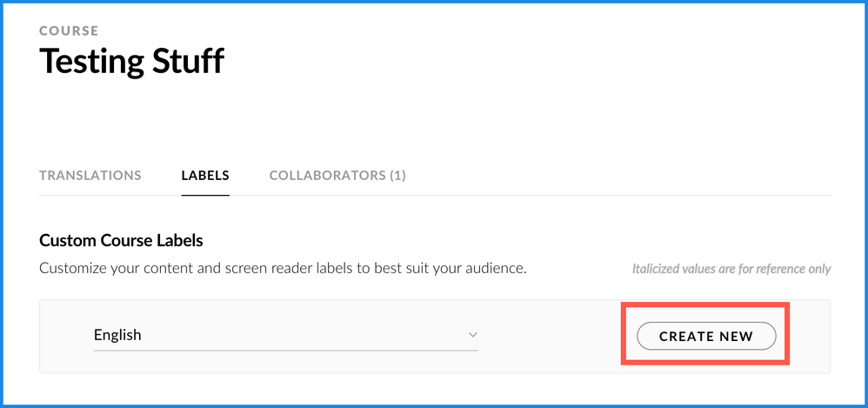Click the "Custom Course Labels" heading
This screenshot has height=408, width=868.
[121, 240]
